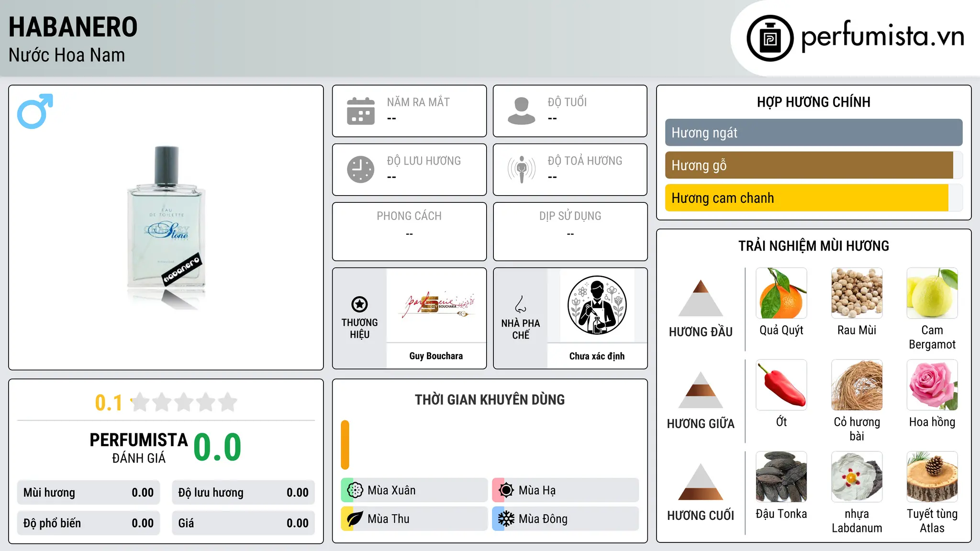Select the Mùa Xuân season button
This screenshot has height=551, width=980.
(414, 490)
